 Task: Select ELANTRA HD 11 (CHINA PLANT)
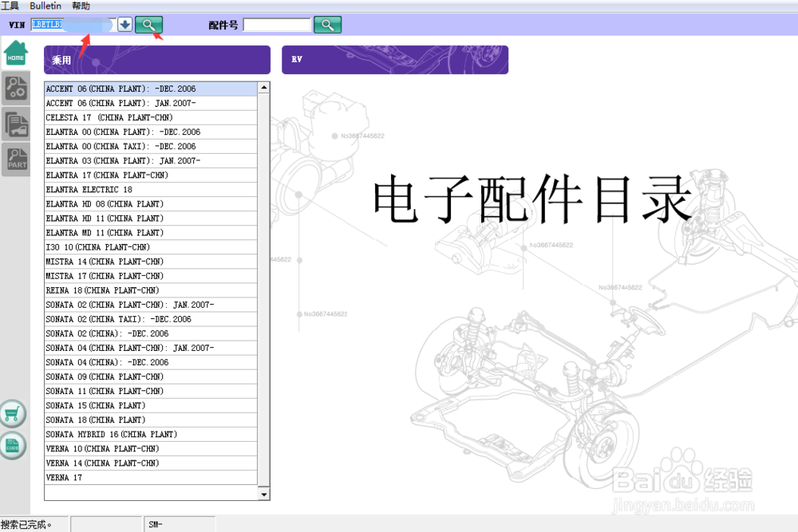point(151,219)
